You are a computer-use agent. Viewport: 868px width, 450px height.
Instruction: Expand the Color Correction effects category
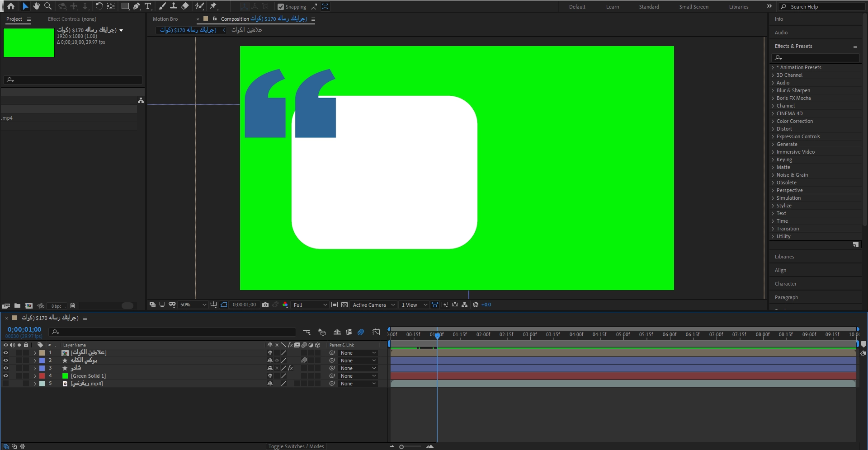tap(773, 121)
